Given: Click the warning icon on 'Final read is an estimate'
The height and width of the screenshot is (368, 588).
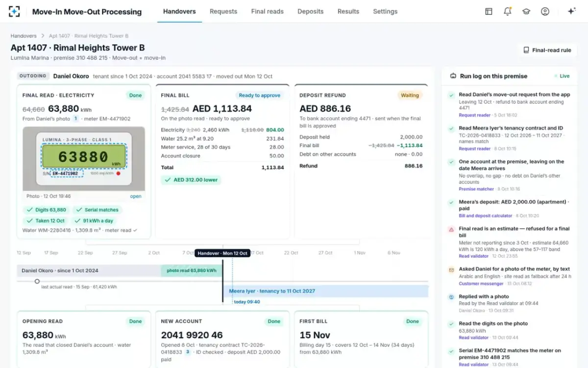Looking at the screenshot, I should point(451,229).
